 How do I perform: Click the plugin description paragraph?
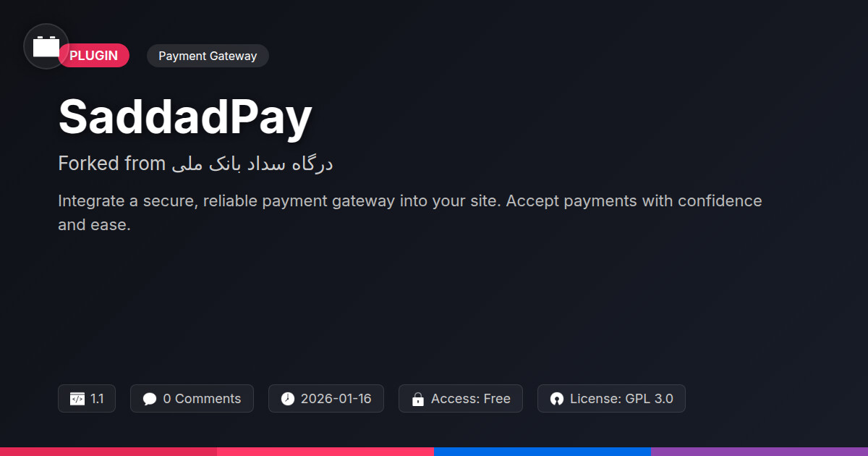click(410, 212)
